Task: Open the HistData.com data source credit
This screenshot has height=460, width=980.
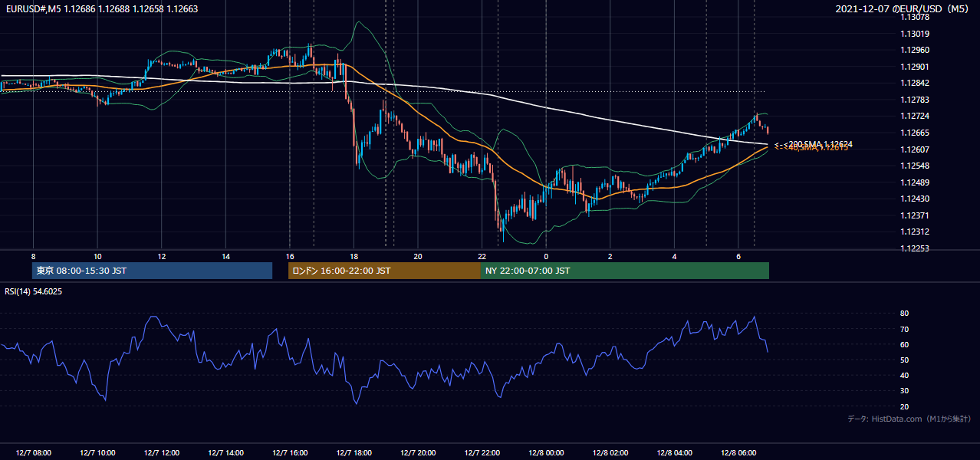Action: tap(909, 419)
